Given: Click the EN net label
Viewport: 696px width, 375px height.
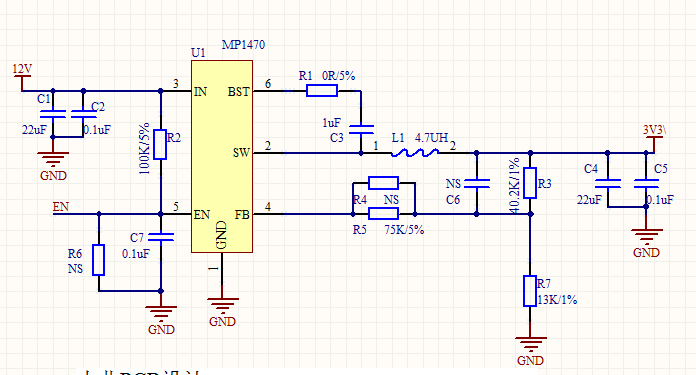Looking at the screenshot, I should [61, 207].
